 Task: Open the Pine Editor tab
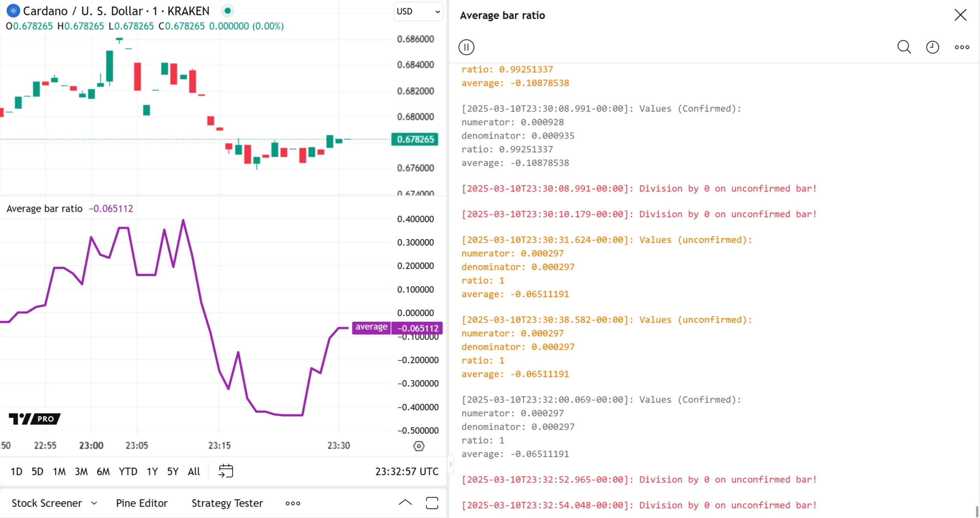pos(141,503)
